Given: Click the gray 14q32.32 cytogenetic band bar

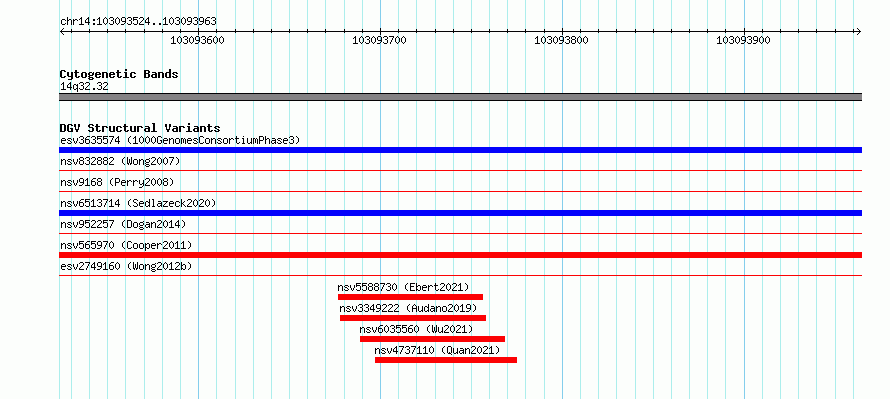Looking at the screenshot, I should point(460,97).
